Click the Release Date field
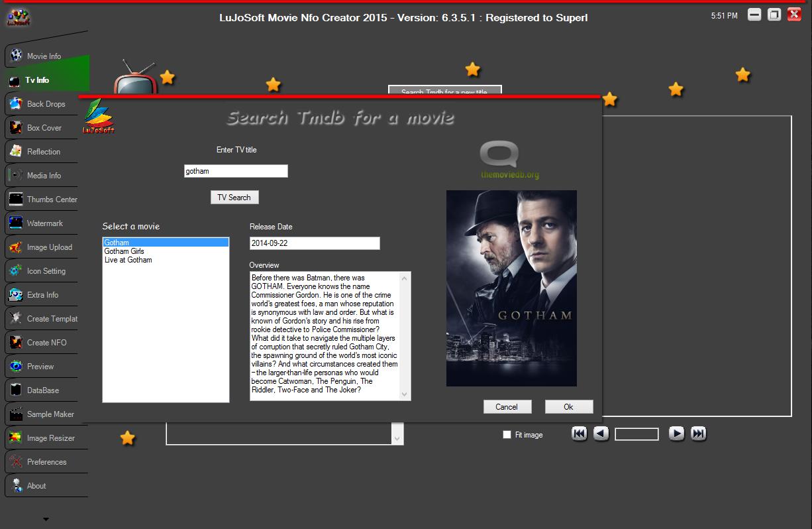This screenshot has height=529, width=812. click(x=315, y=243)
